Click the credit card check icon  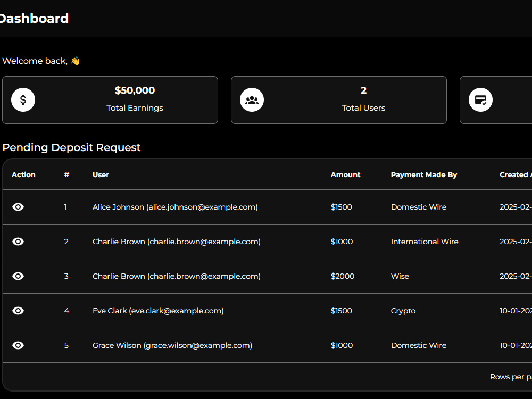tap(480, 100)
